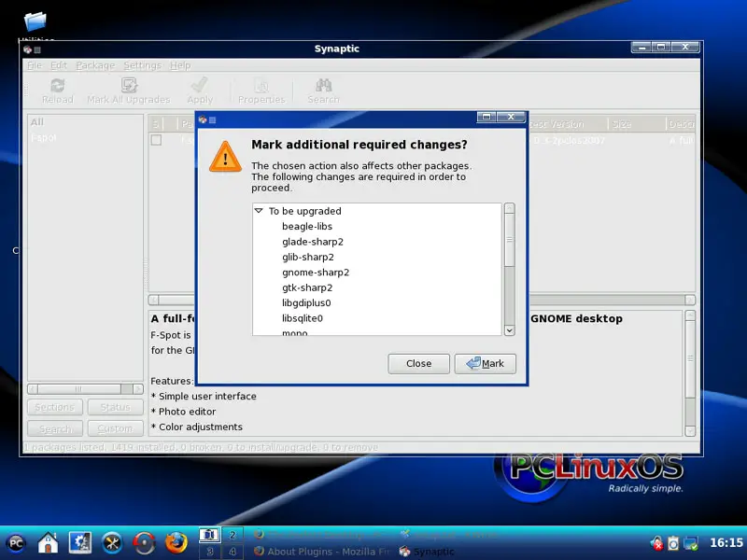
Task: Select the 'F-spot' category in the left pane
Action: [43, 137]
